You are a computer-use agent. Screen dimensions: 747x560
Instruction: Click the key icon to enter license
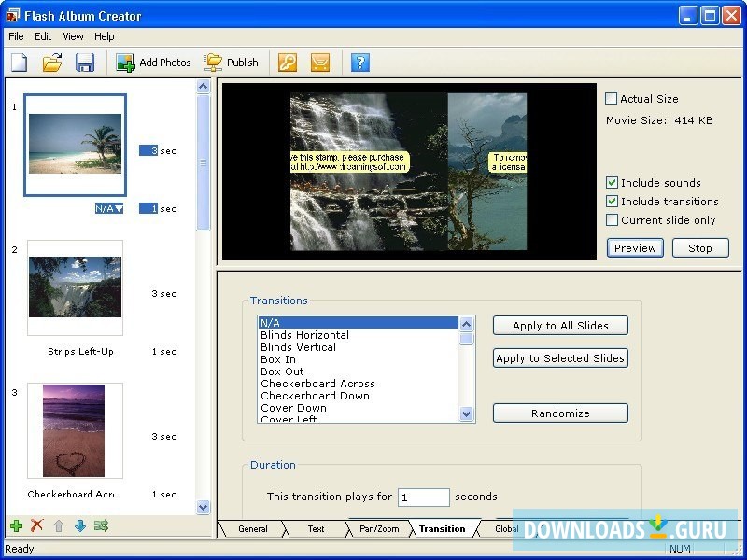click(x=288, y=63)
